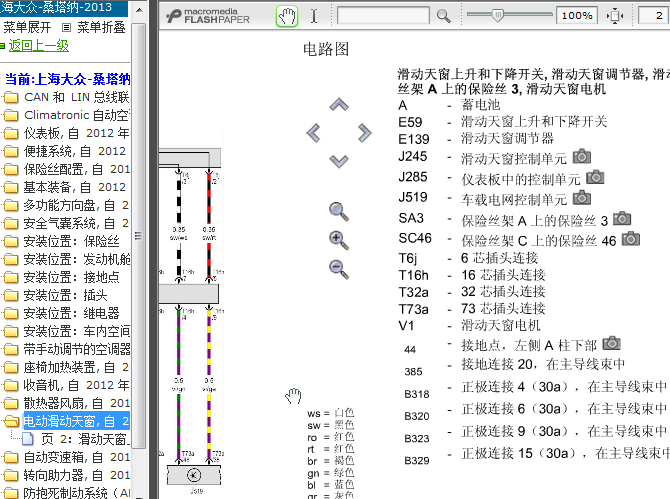The height and width of the screenshot is (499, 670).
Task: Open the 保险丝配置 folder
Action: click(66, 169)
